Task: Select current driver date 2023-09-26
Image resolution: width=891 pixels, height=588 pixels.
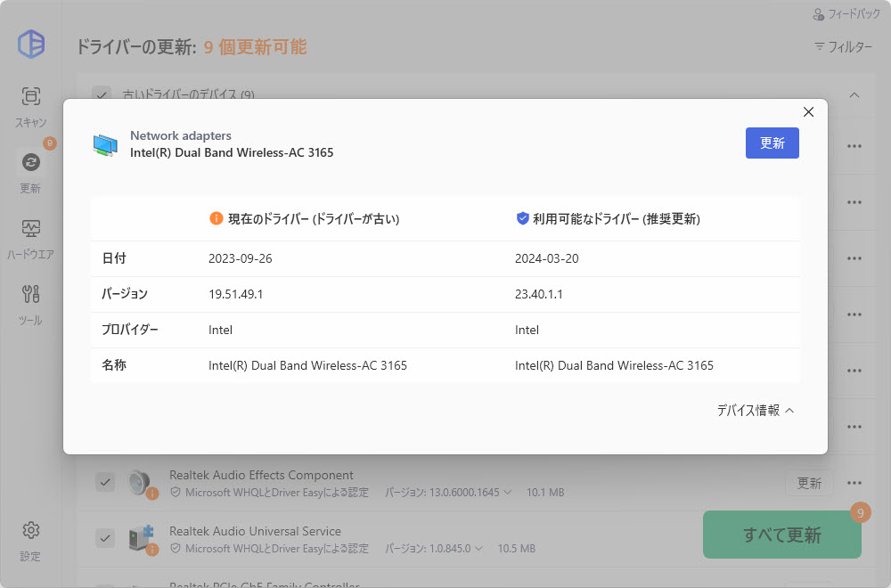Action: (241, 258)
